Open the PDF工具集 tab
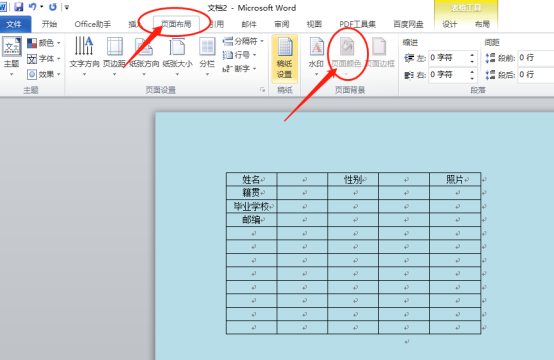 click(358, 24)
